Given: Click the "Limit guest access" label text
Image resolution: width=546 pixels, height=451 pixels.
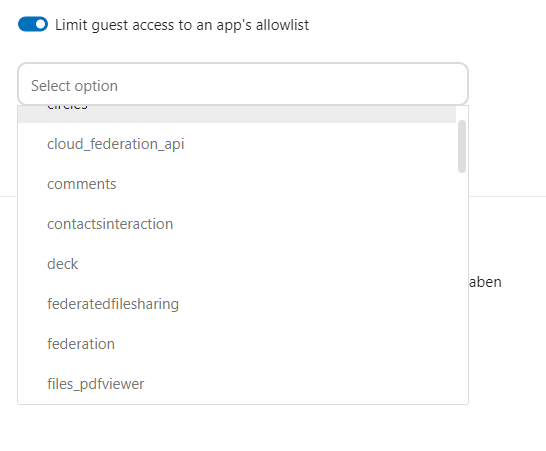Looking at the screenshot, I should point(182,25).
